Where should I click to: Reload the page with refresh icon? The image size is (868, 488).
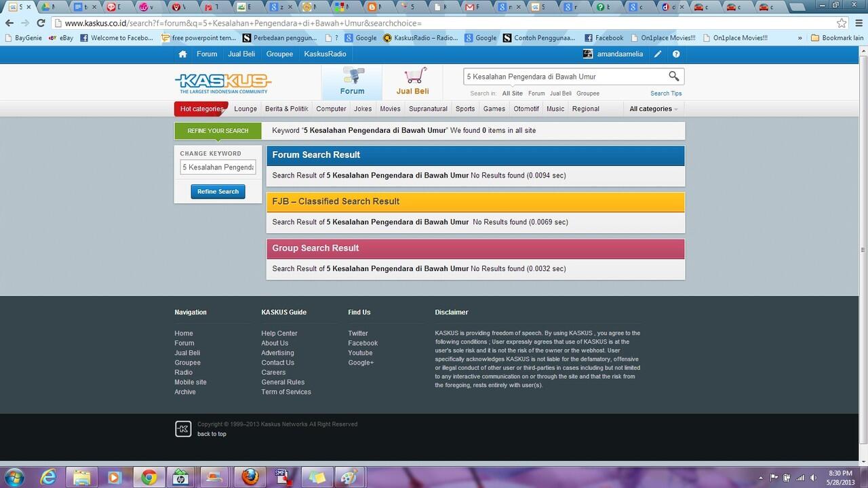[41, 23]
